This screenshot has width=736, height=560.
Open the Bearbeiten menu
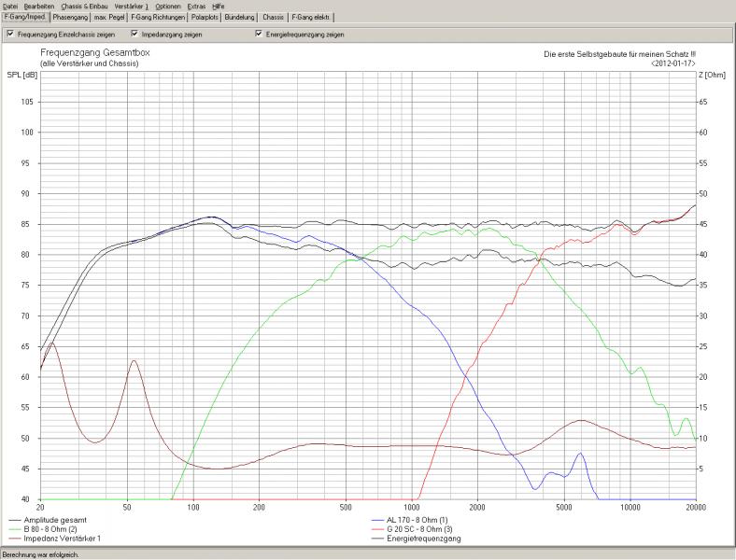point(39,6)
